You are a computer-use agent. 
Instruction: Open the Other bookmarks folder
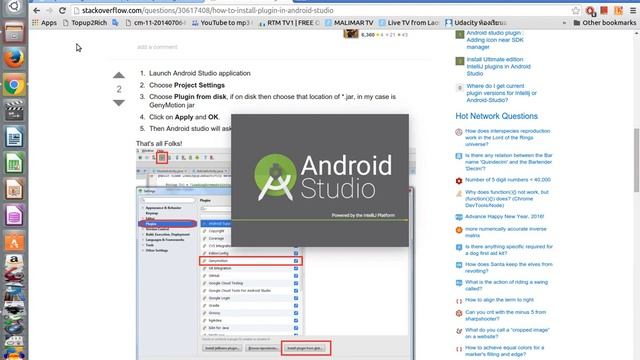[604, 23]
